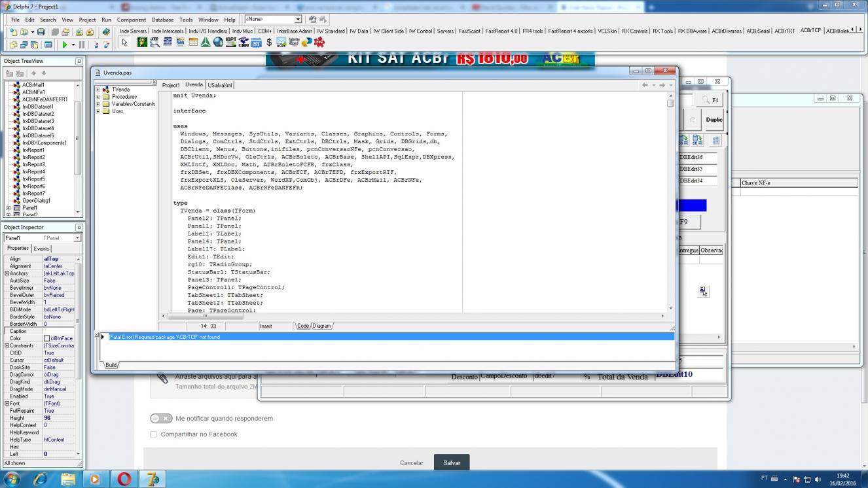Run the project with green arrow
868x488 pixels.
pos(65,44)
